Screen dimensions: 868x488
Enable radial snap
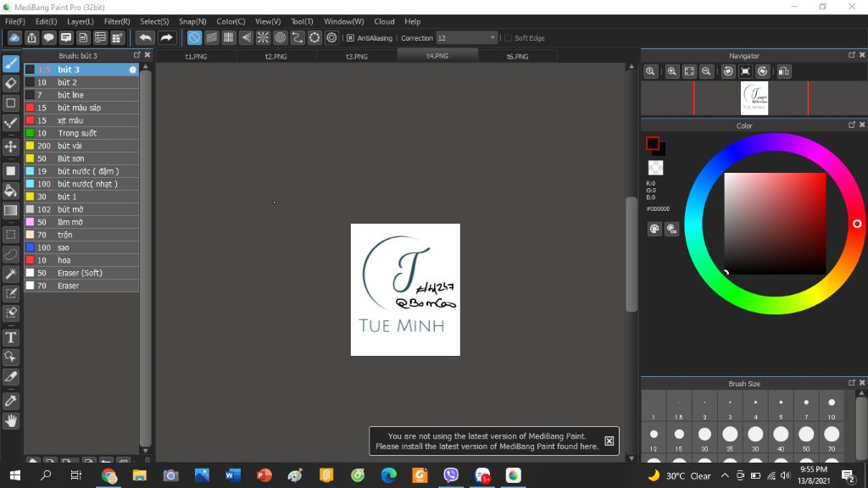pyautogui.click(x=263, y=37)
